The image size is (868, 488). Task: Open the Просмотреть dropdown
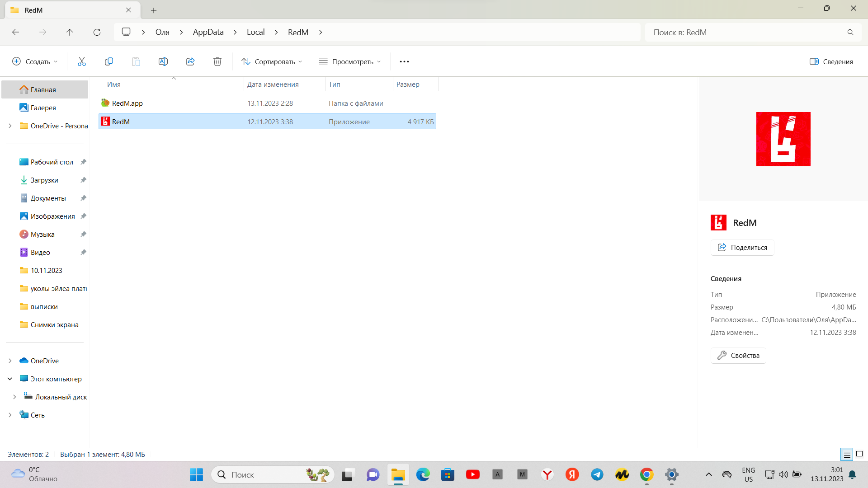(x=350, y=61)
